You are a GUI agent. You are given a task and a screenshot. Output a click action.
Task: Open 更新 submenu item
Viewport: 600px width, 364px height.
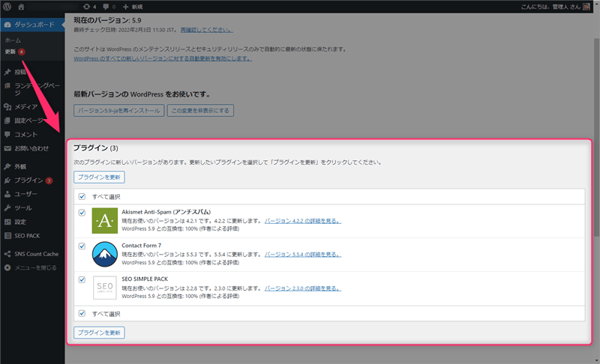click(x=10, y=52)
